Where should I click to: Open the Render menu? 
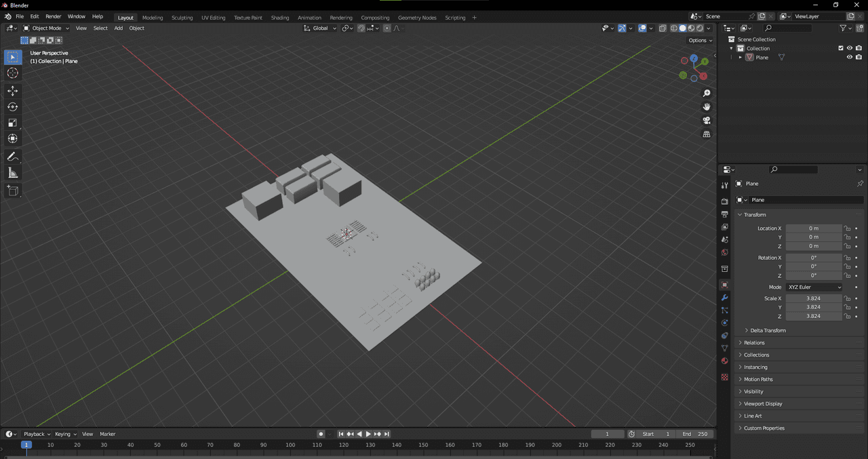(53, 16)
